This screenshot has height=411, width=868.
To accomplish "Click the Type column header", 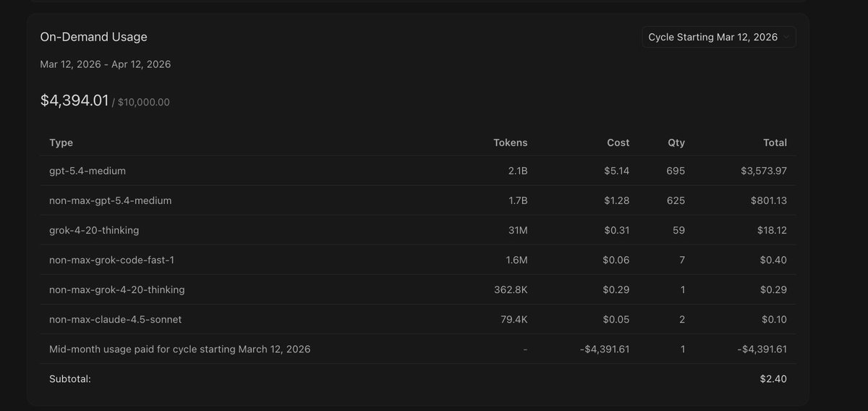I will pyautogui.click(x=61, y=143).
